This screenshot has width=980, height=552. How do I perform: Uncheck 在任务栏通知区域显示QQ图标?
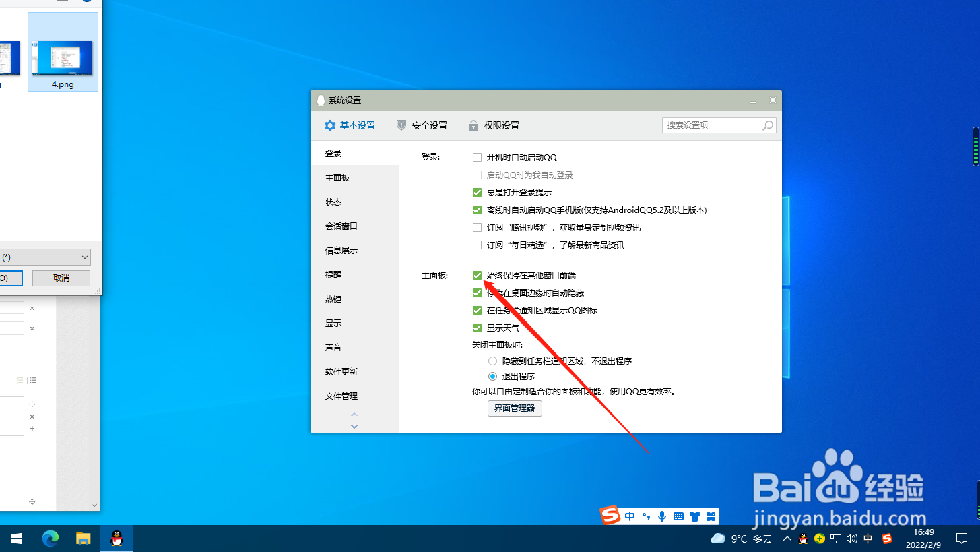pos(477,311)
